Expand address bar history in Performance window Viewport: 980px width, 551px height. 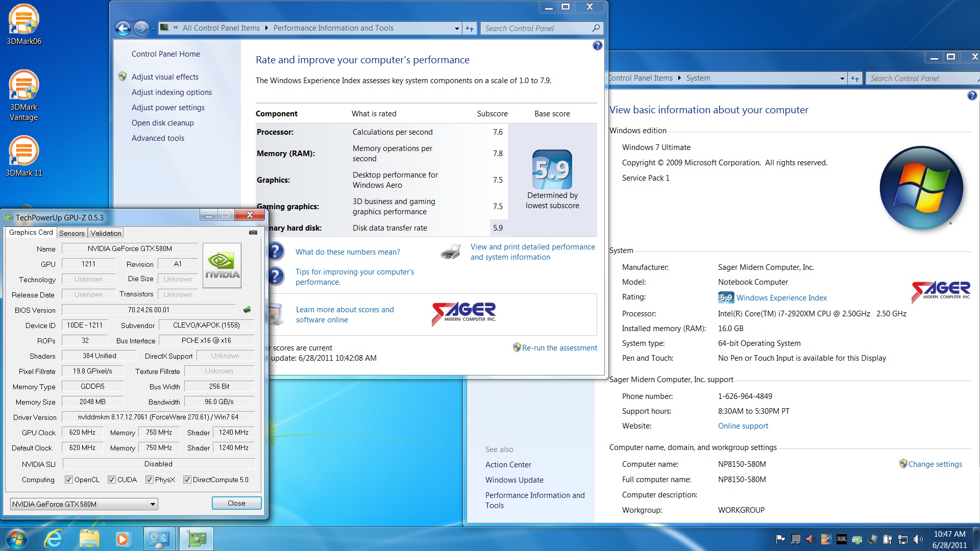coord(457,28)
